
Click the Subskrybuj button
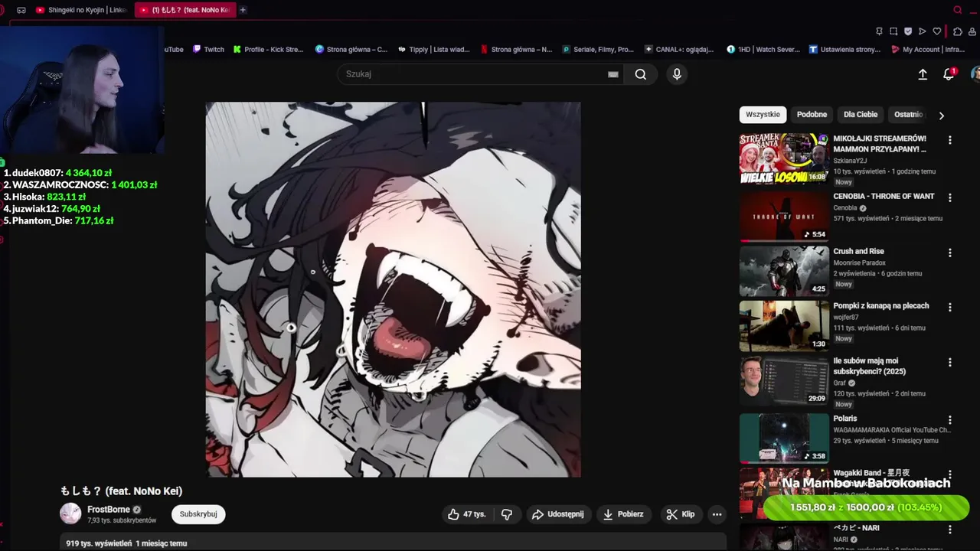point(198,514)
